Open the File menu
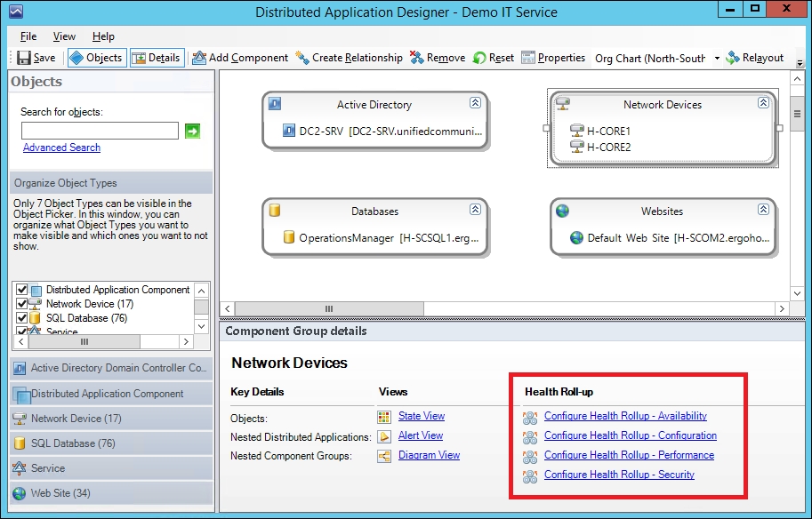812x519 pixels. point(28,36)
